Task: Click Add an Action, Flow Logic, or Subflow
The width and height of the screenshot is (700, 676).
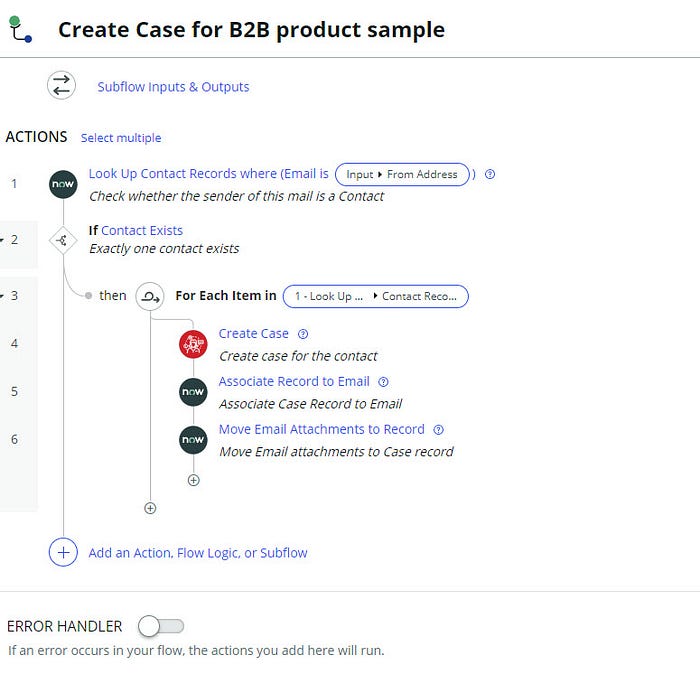Action: pyautogui.click(x=198, y=552)
